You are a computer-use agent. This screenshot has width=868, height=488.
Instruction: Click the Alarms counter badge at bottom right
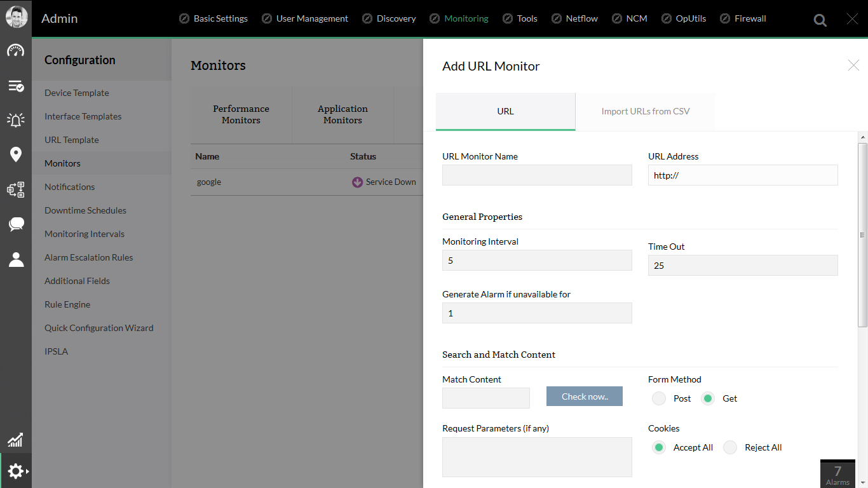(x=837, y=474)
